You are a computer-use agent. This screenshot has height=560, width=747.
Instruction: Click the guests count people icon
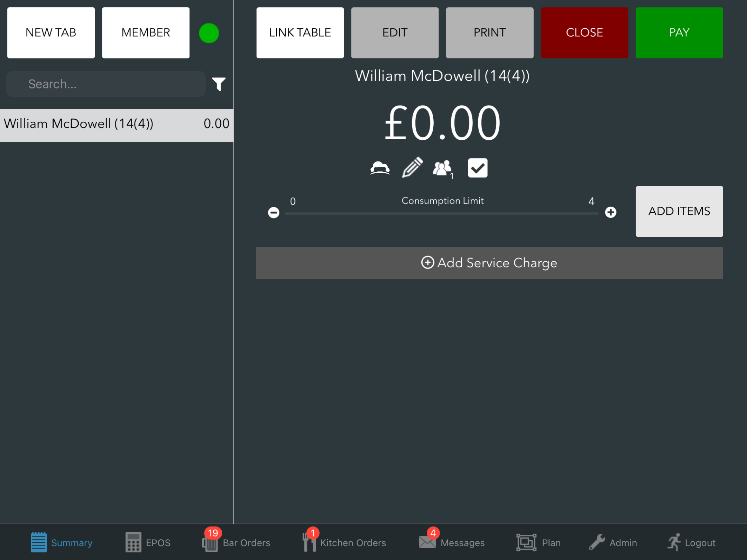(442, 168)
